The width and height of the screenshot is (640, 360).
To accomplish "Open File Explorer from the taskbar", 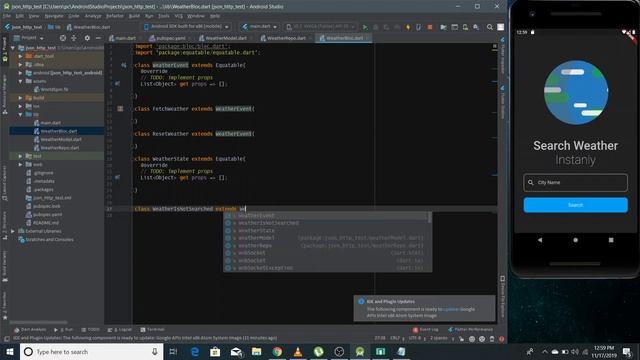I will point(256,351).
